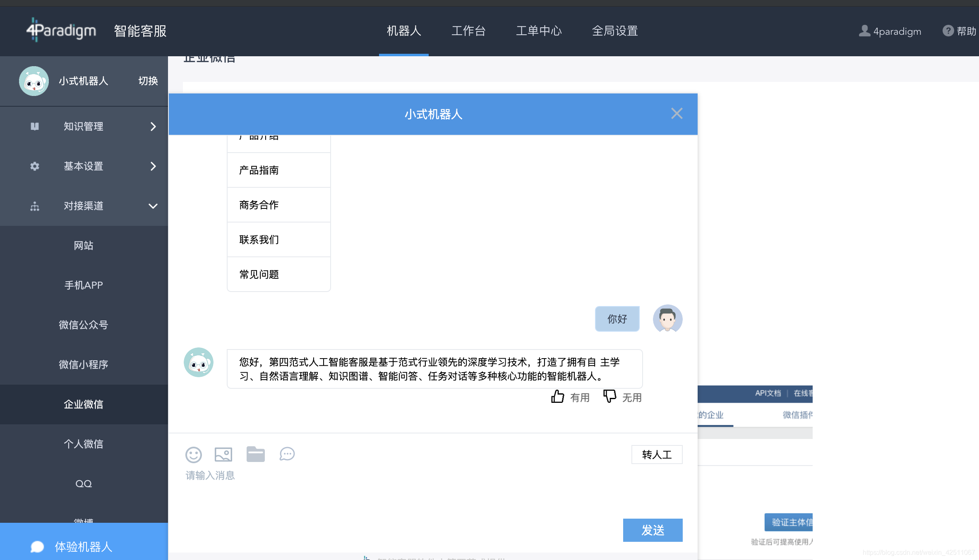Select 微信公众号 in the channel list
This screenshot has height=560, width=979.
(x=84, y=325)
